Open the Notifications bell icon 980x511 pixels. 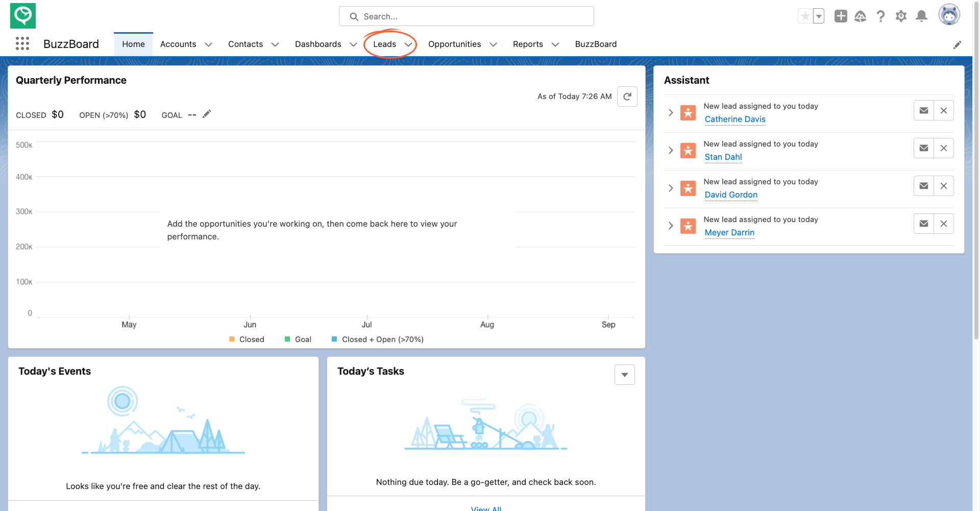(921, 16)
